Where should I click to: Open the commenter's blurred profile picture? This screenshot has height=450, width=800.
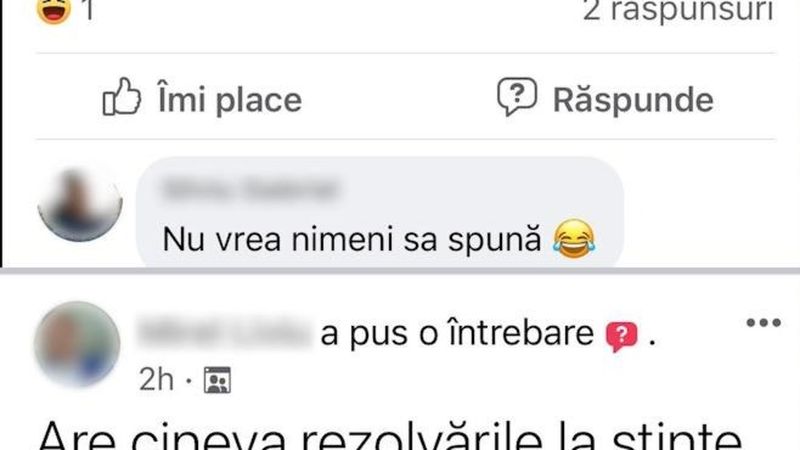pos(80,203)
